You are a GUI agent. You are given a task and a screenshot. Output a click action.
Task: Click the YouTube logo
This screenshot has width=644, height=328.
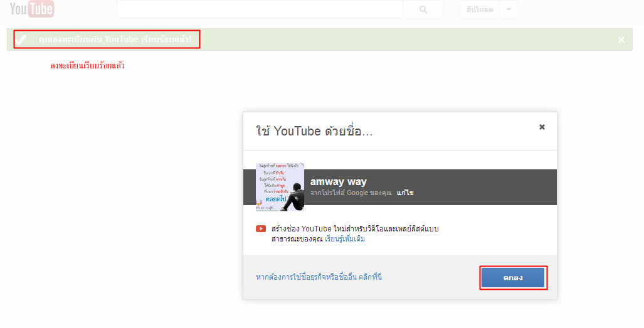click(x=31, y=9)
